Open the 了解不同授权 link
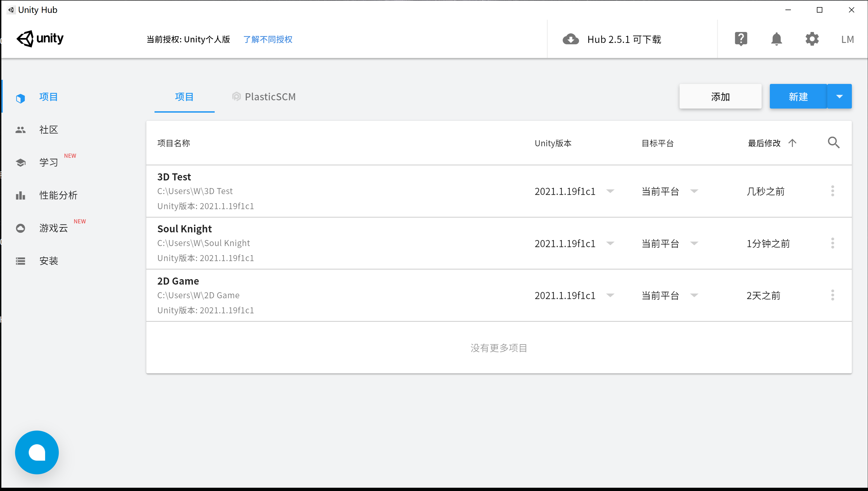The width and height of the screenshot is (868, 491). tap(268, 39)
